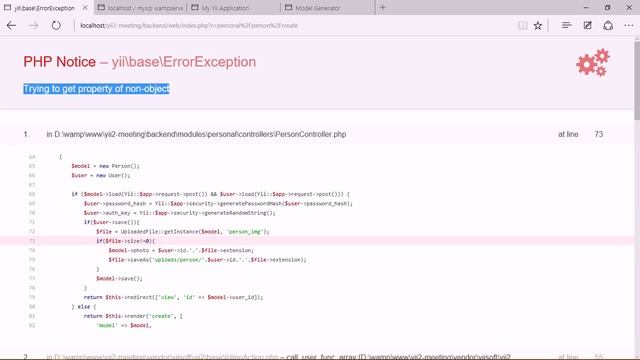Click the forward navigation arrow

point(33,25)
